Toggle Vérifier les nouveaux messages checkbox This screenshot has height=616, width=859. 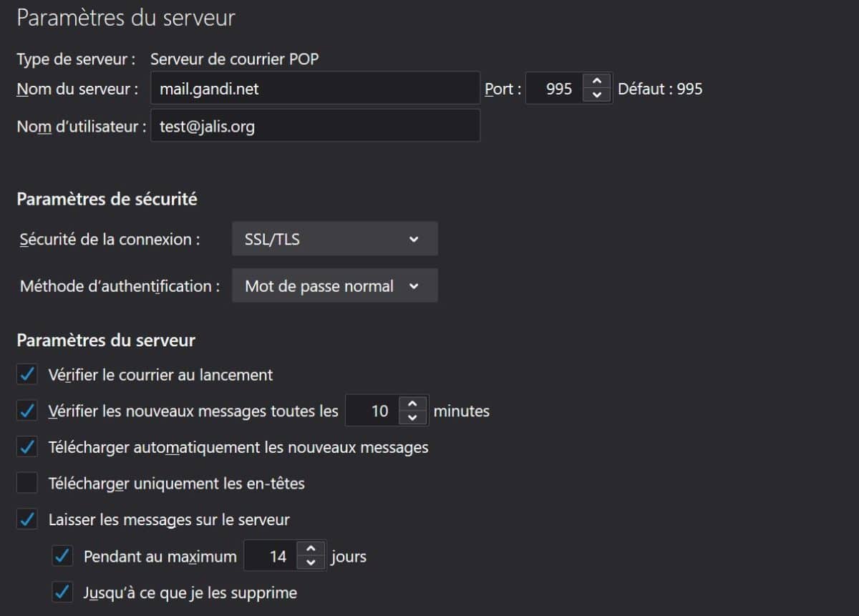point(27,411)
